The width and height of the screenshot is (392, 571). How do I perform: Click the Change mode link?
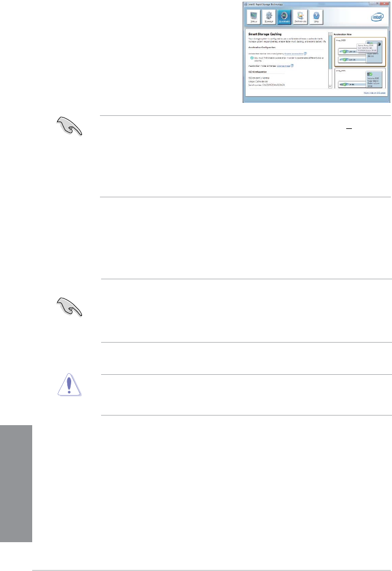284,66
